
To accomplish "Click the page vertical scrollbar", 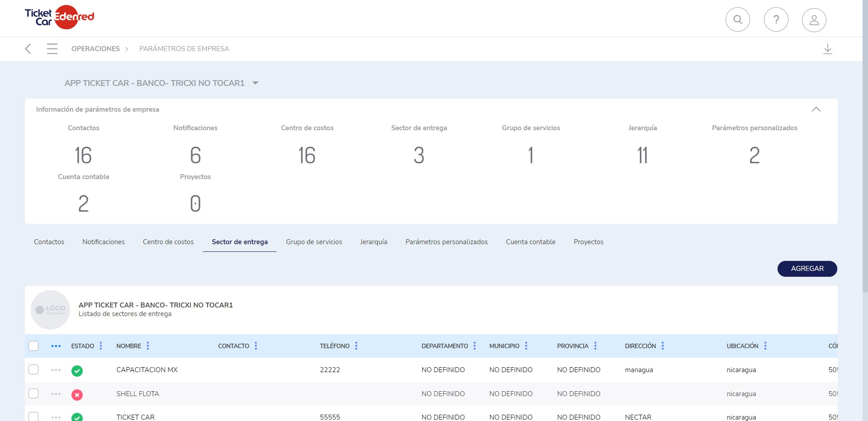I will click(x=865, y=146).
